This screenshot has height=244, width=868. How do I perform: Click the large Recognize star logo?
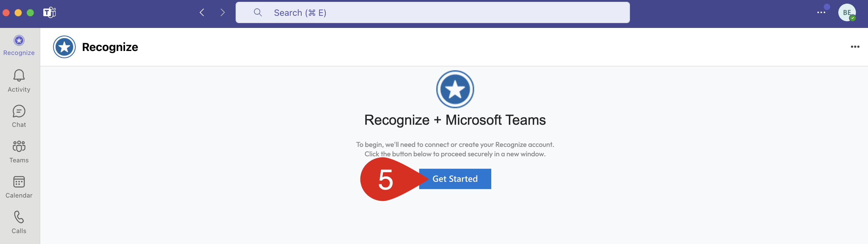455,89
